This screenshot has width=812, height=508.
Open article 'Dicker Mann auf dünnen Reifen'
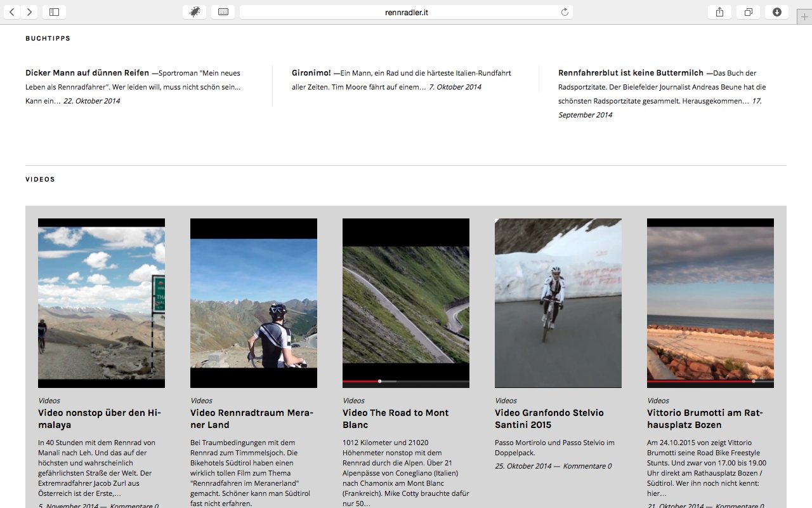click(x=88, y=73)
